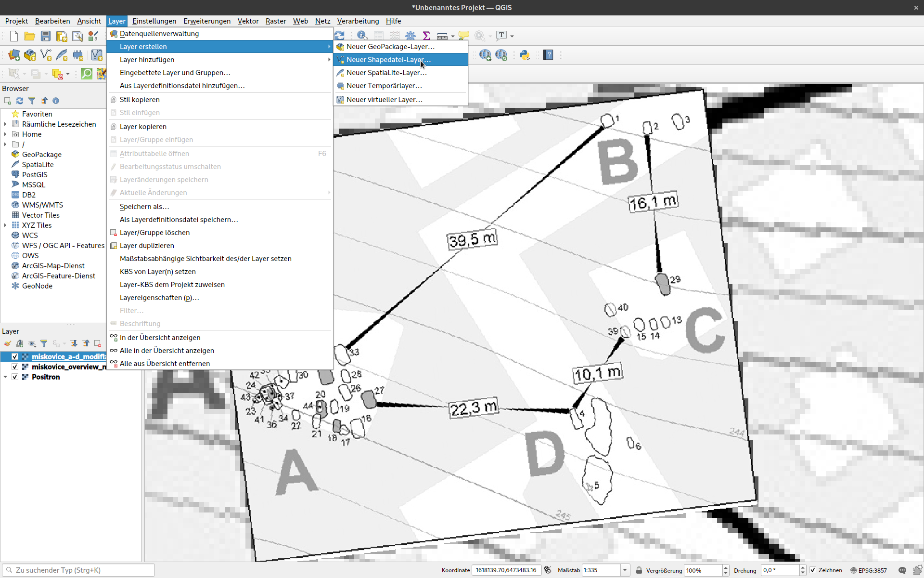The width and height of the screenshot is (924, 578).
Task: Click new Shapefile layer toolbar icon
Action: coord(46,55)
